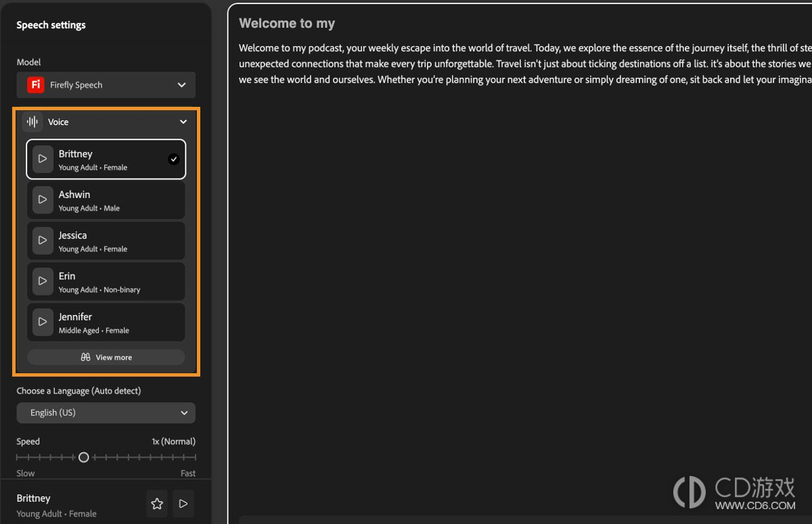Select the Erin voice name
The width and height of the screenshot is (812, 524).
pyautogui.click(x=67, y=276)
